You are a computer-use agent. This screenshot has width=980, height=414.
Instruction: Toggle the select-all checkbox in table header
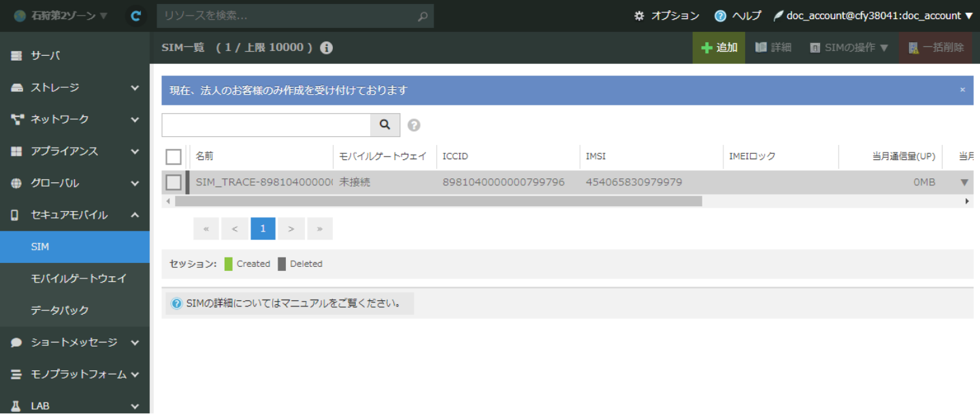click(x=174, y=157)
